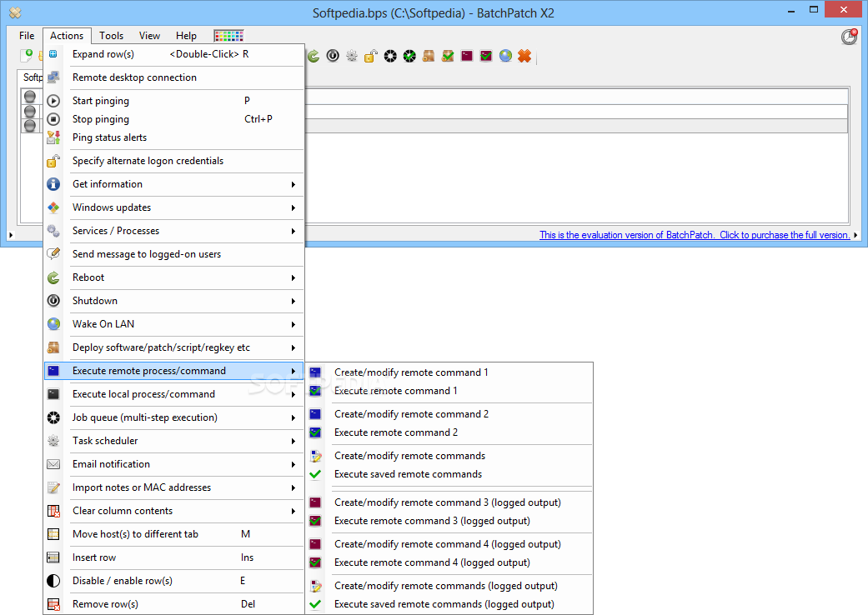Viewport: 868px width, 615px height.
Task: Select Create/modify remote command 3 (logged output)
Action: click(449, 502)
